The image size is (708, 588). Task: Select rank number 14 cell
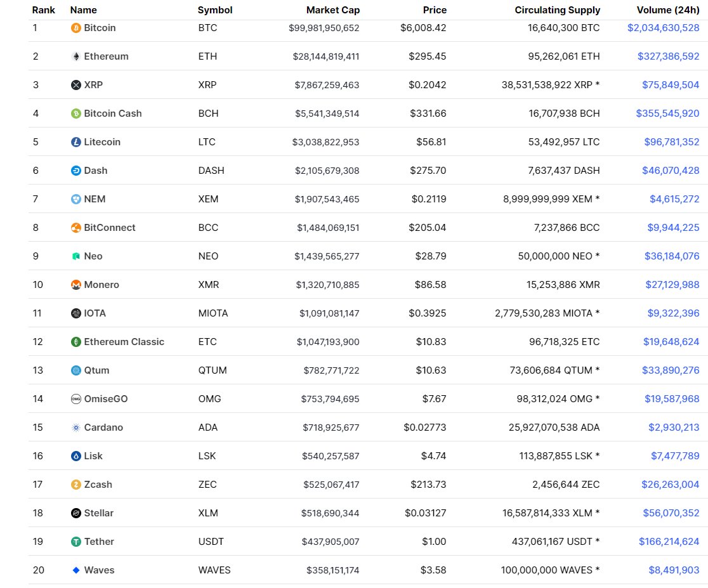[38, 399]
